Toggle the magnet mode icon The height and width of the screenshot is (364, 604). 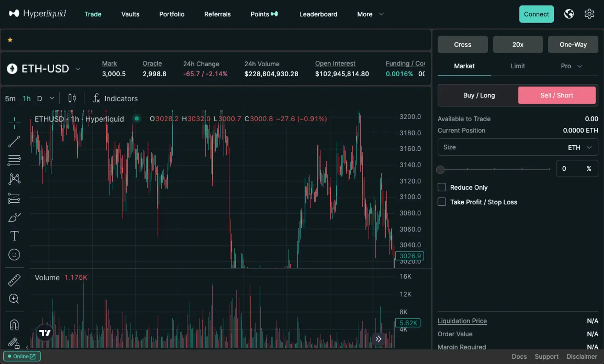click(x=14, y=324)
